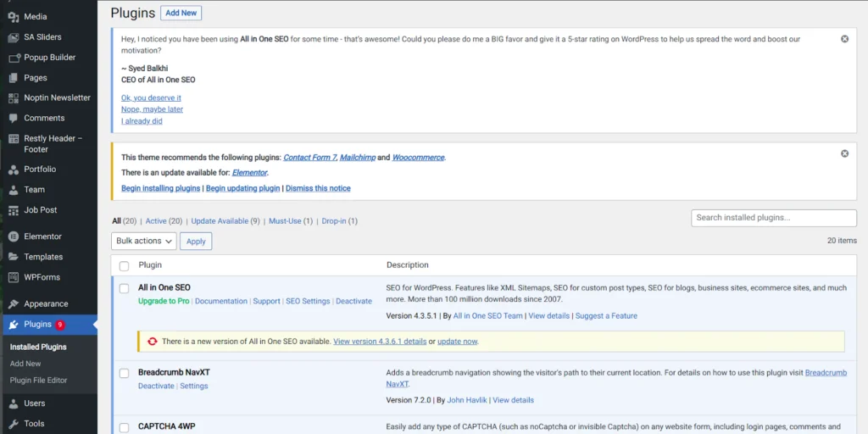Click the Templates folder icon
Viewport: 868px width, 434px height.
point(14,257)
